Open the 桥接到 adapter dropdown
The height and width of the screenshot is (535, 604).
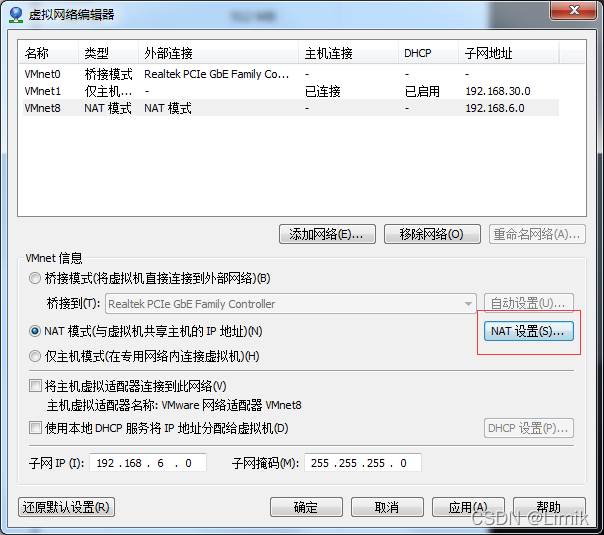click(291, 304)
